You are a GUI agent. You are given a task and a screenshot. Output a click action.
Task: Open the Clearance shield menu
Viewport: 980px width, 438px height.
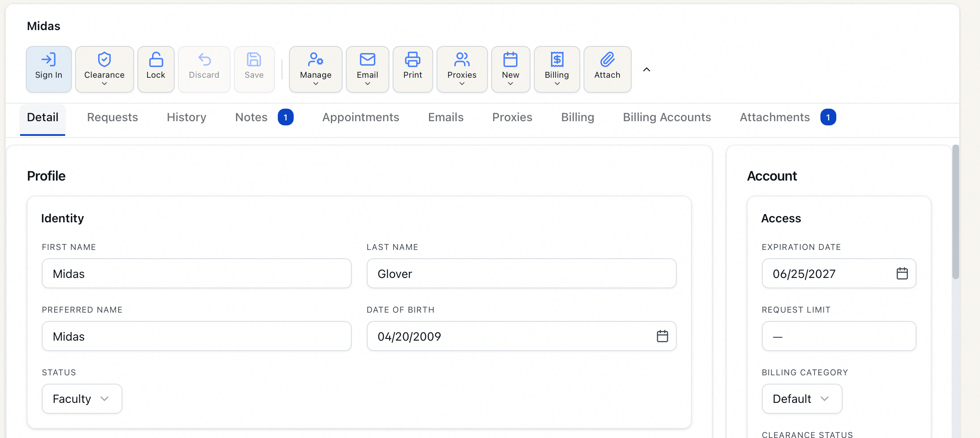tap(104, 69)
